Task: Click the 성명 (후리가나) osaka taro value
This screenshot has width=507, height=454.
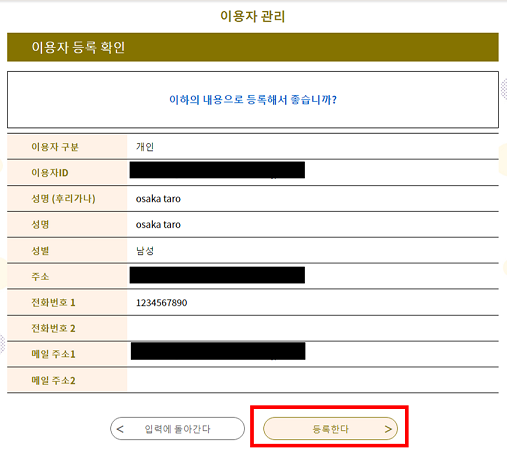Action: (158, 199)
